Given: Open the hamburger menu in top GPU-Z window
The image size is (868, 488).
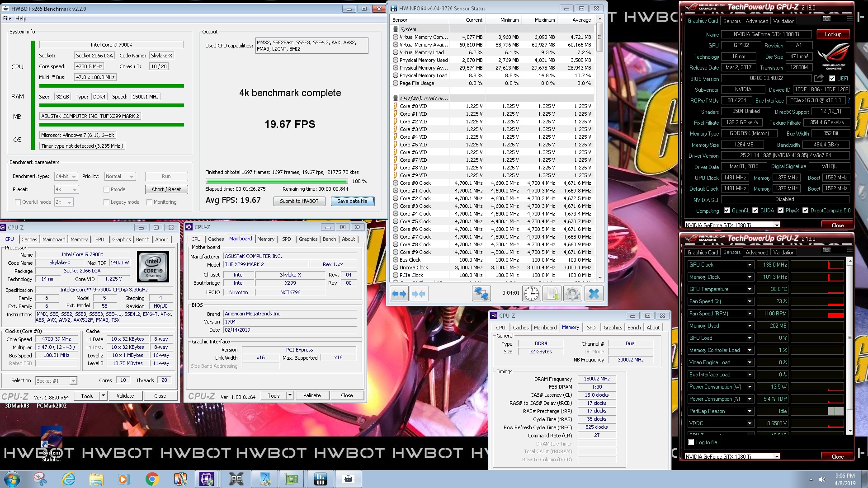Looking at the screenshot, I should click(x=849, y=19).
